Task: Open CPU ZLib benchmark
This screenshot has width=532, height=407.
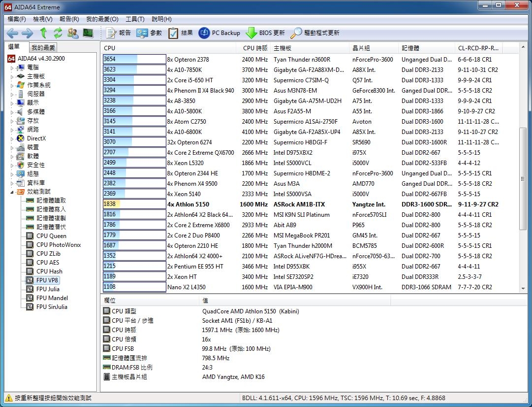Action: tap(48, 253)
